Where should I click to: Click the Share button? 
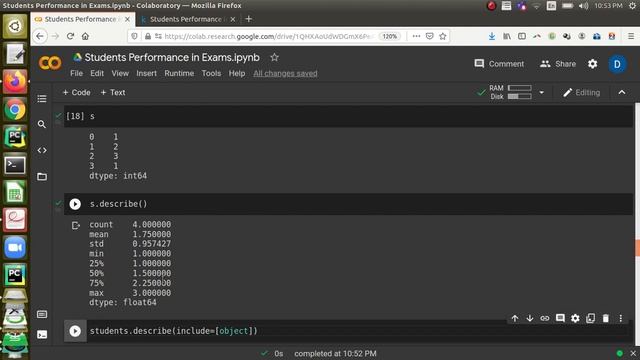point(558,64)
